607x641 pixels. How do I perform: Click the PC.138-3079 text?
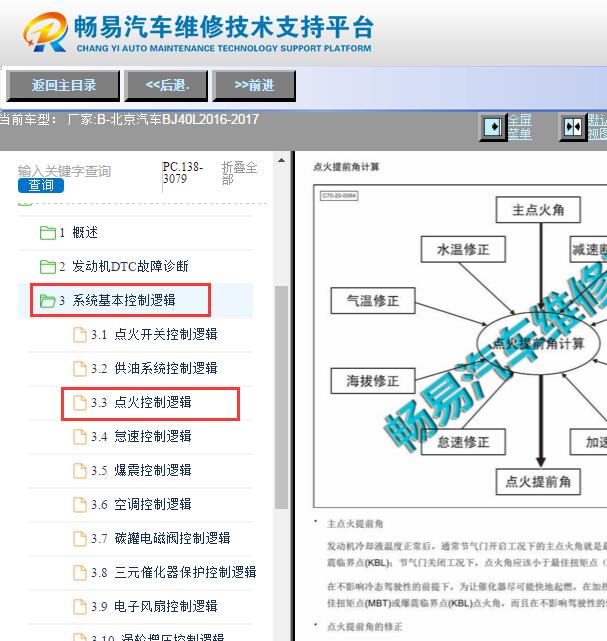click(x=182, y=173)
